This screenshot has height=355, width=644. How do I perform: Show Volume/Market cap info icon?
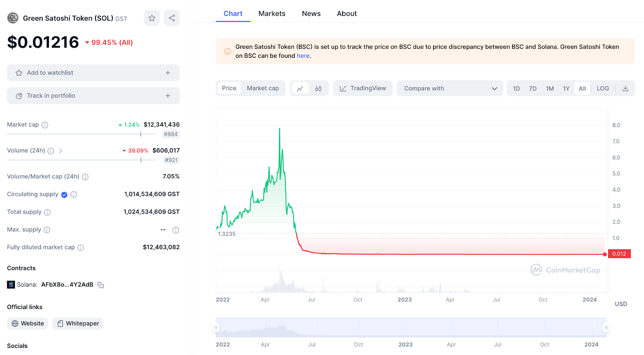point(85,176)
